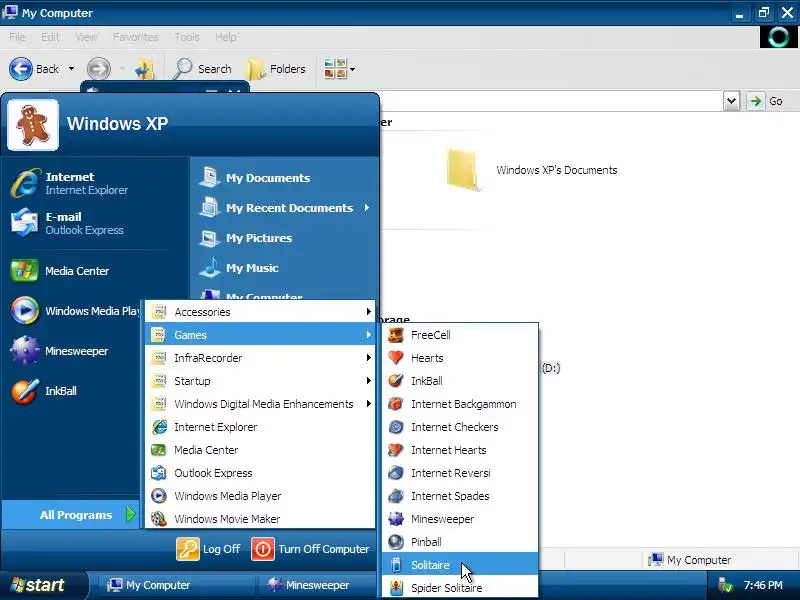
Task: Click the system tray clock
Action: click(763, 585)
